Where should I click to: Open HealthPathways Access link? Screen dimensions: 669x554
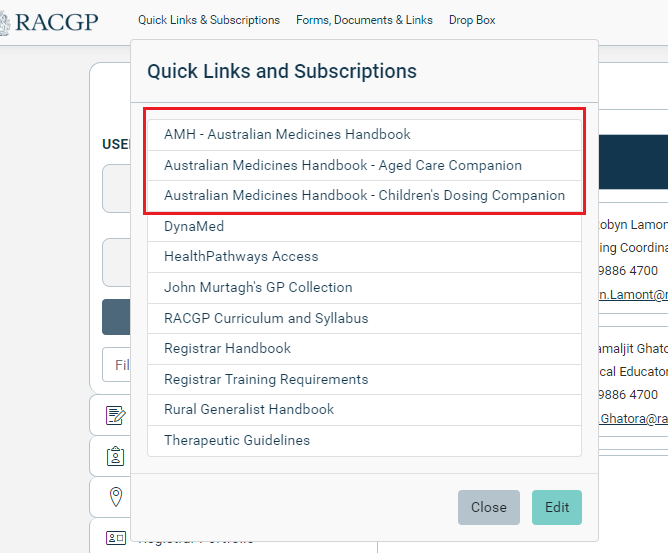coord(241,257)
